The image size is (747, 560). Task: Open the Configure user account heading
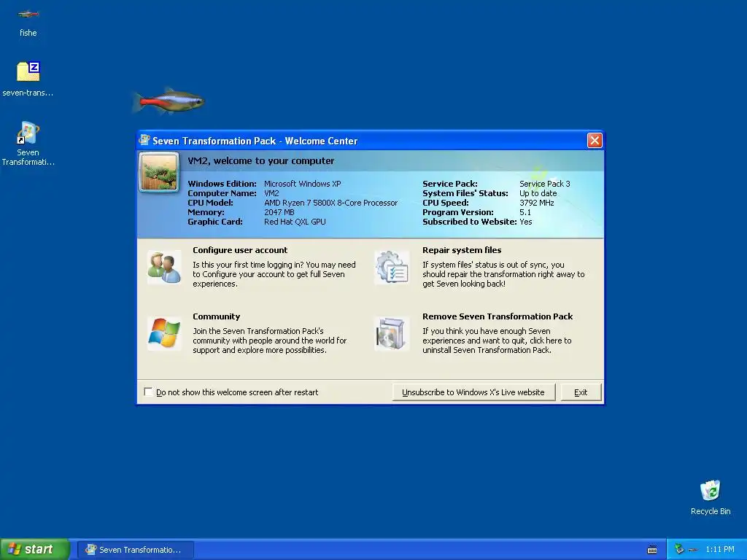pos(240,250)
